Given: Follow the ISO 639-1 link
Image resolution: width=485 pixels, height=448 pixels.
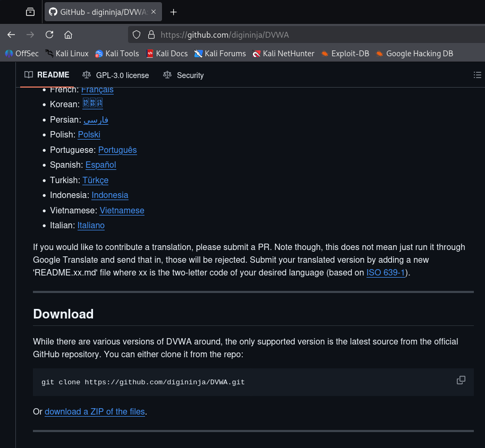Looking at the screenshot, I should [x=386, y=273].
